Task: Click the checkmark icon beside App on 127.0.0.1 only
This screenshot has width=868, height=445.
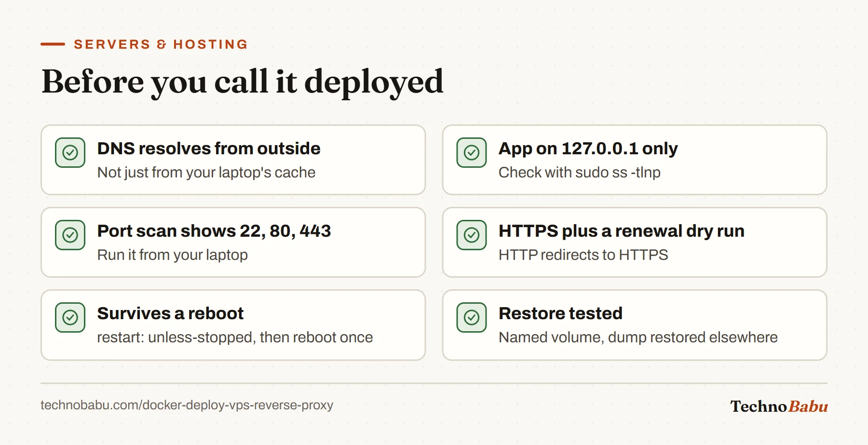Action: (472, 153)
